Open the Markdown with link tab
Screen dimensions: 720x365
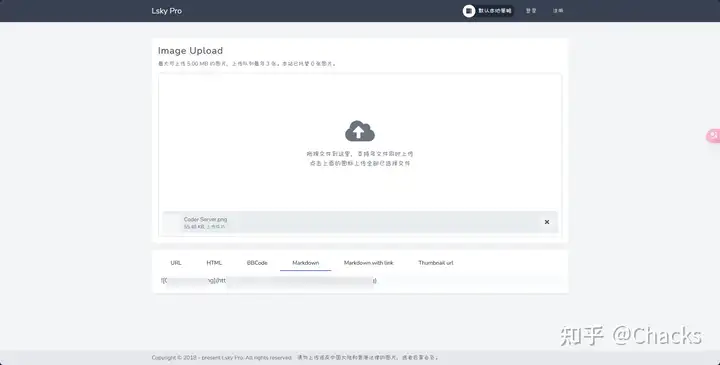coord(369,263)
